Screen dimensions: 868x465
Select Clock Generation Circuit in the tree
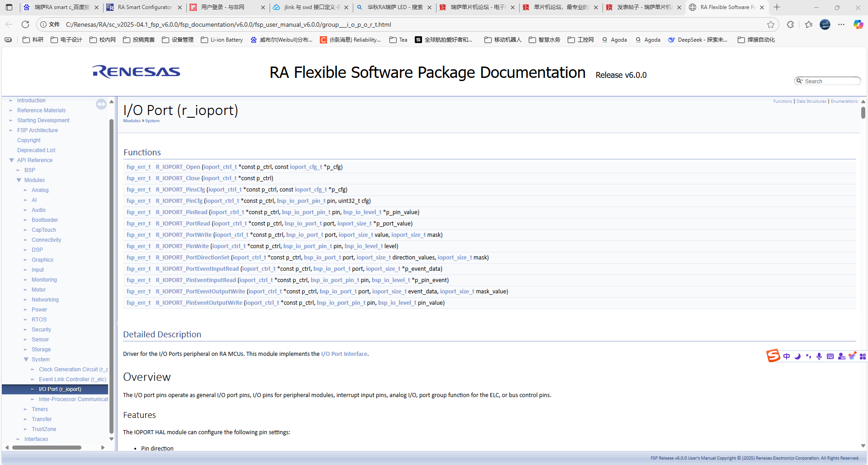click(x=73, y=369)
